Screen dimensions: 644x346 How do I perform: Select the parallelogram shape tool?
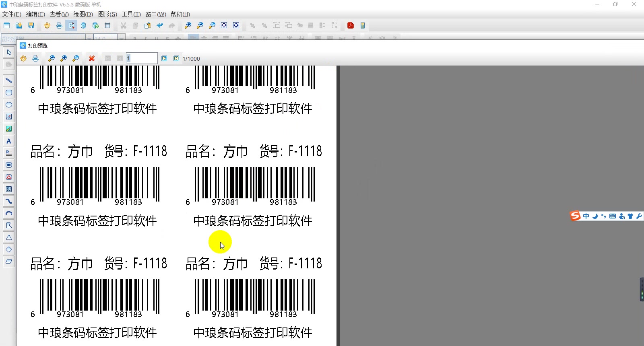[9, 262]
